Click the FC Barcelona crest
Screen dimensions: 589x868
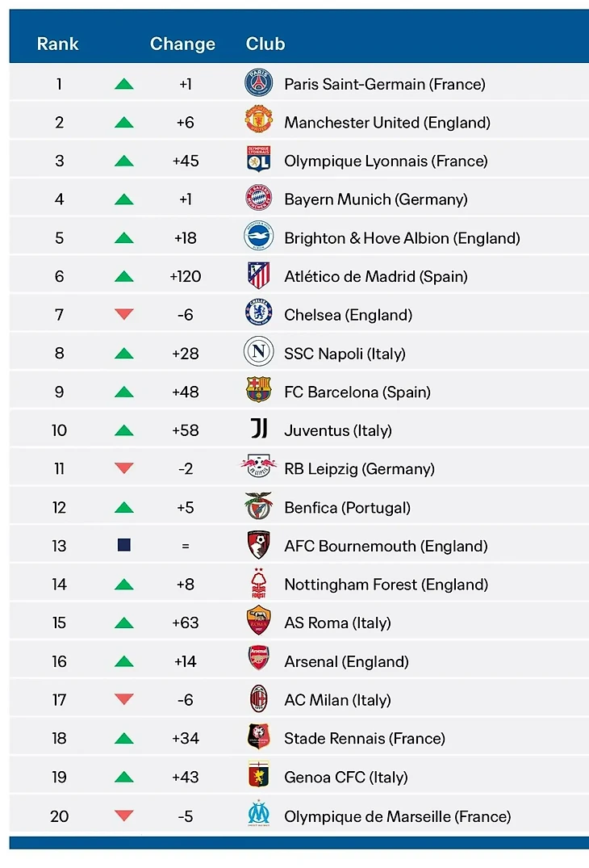[x=258, y=390]
